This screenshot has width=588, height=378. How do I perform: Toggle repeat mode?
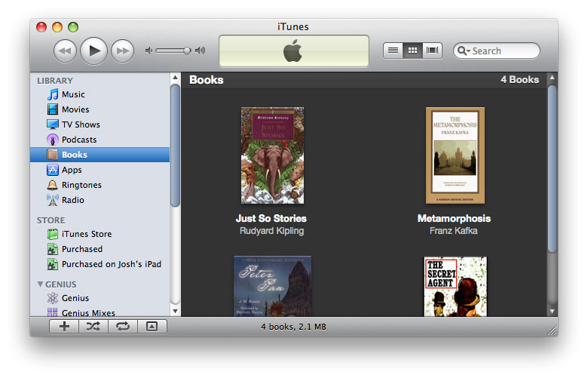(123, 326)
